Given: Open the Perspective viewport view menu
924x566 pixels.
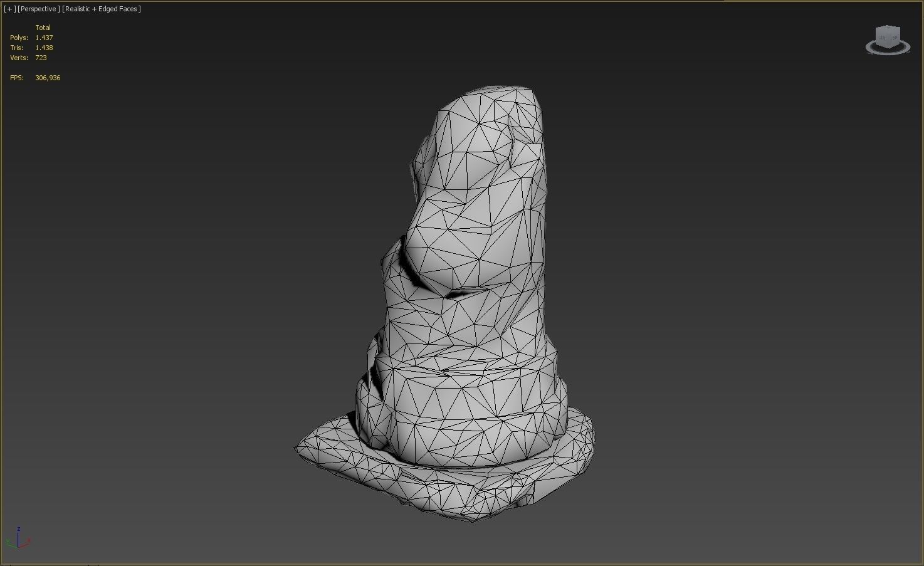Looking at the screenshot, I should [x=39, y=9].
